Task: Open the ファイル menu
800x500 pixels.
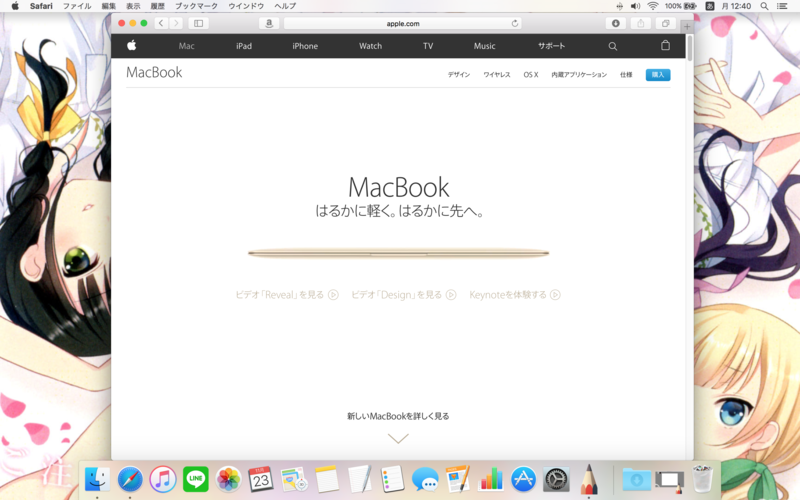Action: 77,6
